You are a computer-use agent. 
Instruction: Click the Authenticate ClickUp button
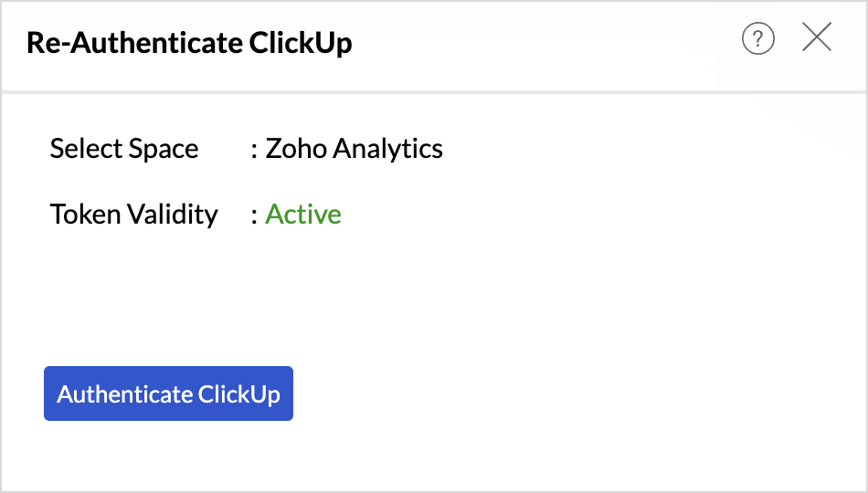coord(168,393)
